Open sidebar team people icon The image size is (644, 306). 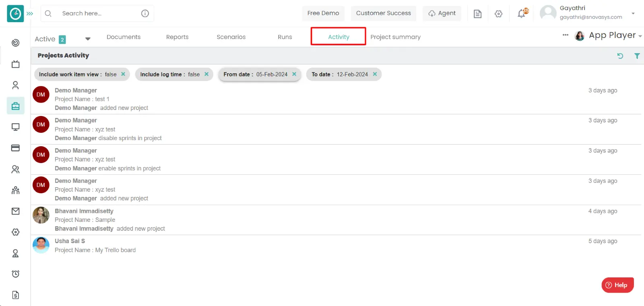click(15, 190)
